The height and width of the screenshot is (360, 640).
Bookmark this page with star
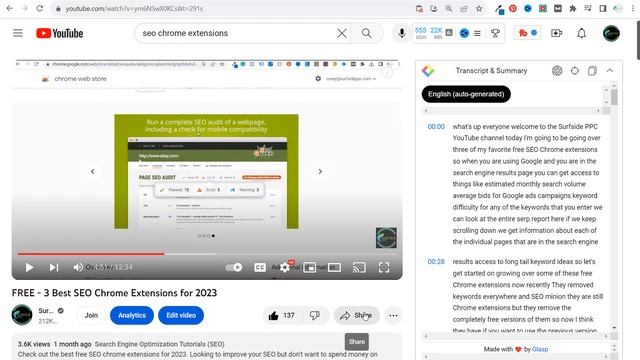(479, 8)
